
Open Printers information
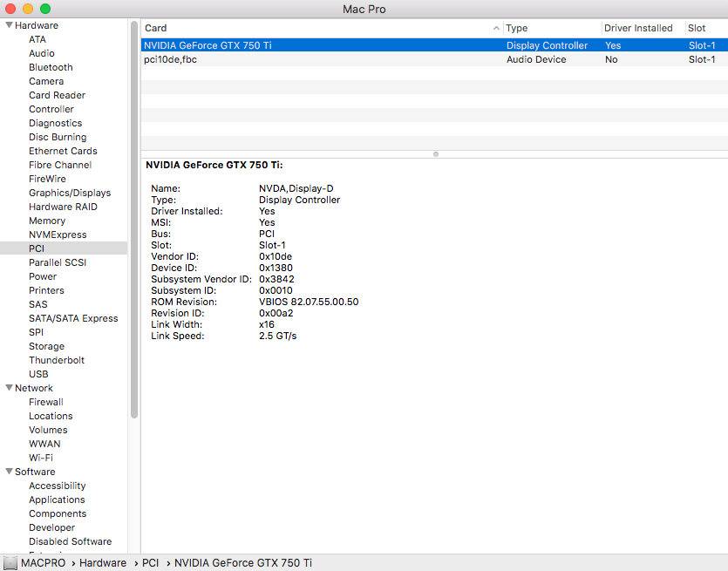click(46, 290)
